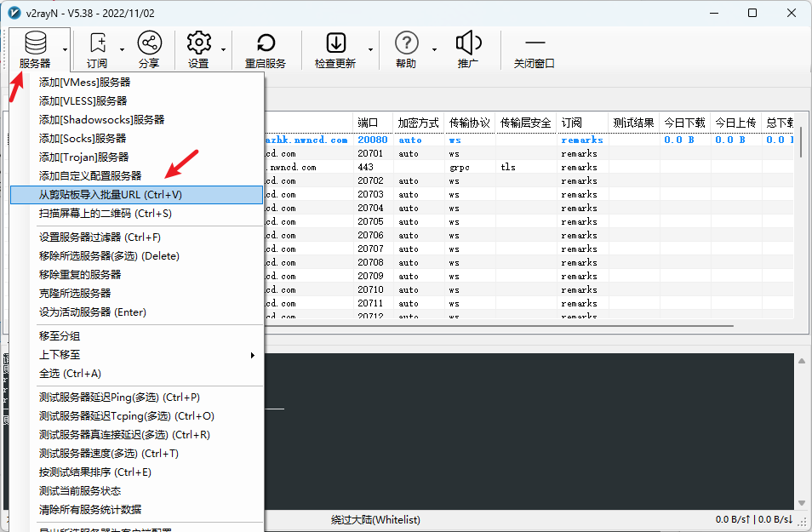The image size is (812, 532).
Task: Click the 今日下载 column header
Action: (684, 123)
